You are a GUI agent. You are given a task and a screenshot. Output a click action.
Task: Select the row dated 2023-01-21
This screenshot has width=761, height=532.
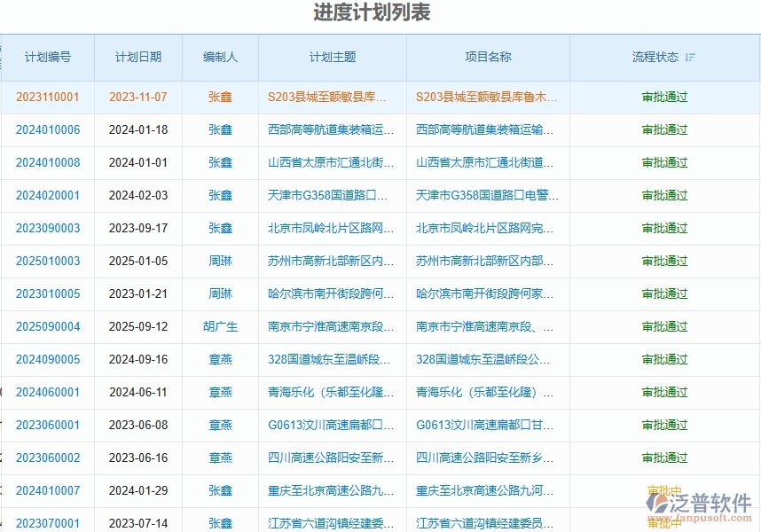137,294
